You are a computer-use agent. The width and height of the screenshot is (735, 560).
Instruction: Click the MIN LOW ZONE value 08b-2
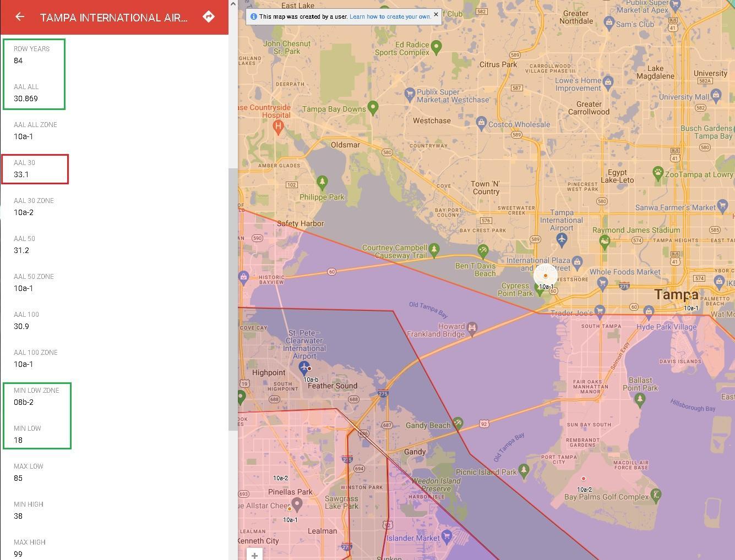tap(24, 402)
